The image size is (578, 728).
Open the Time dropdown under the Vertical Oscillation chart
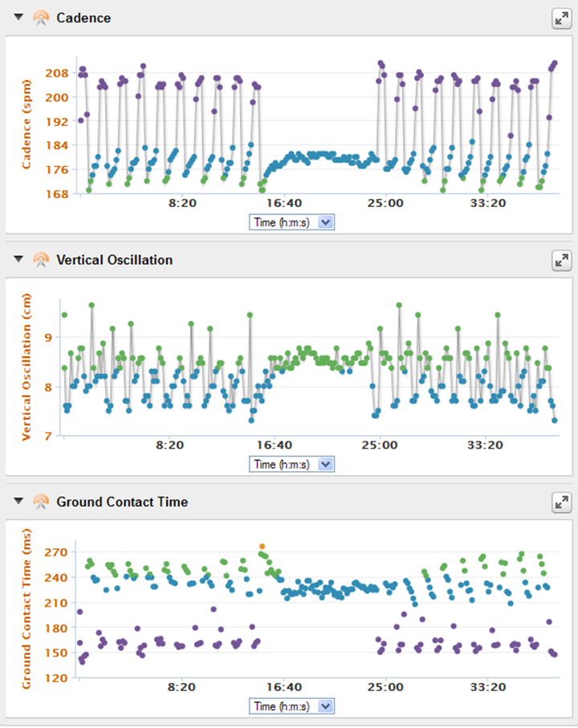(291, 464)
